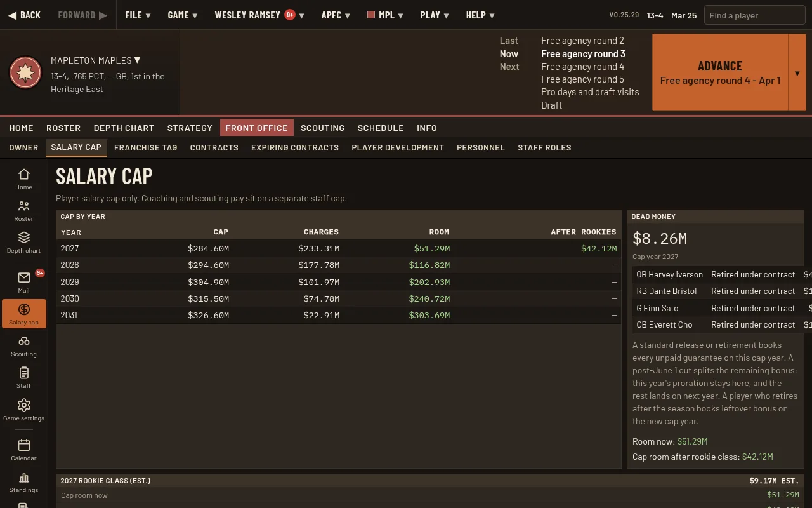Click the 2027 row room value $51.29M
This screenshot has width=812, height=508.
(432, 249)
